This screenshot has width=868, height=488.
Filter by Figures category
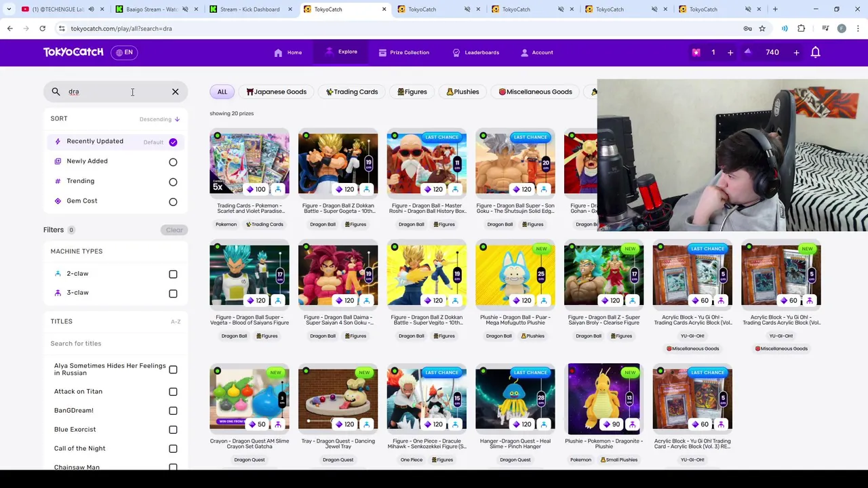click(412, 91)
